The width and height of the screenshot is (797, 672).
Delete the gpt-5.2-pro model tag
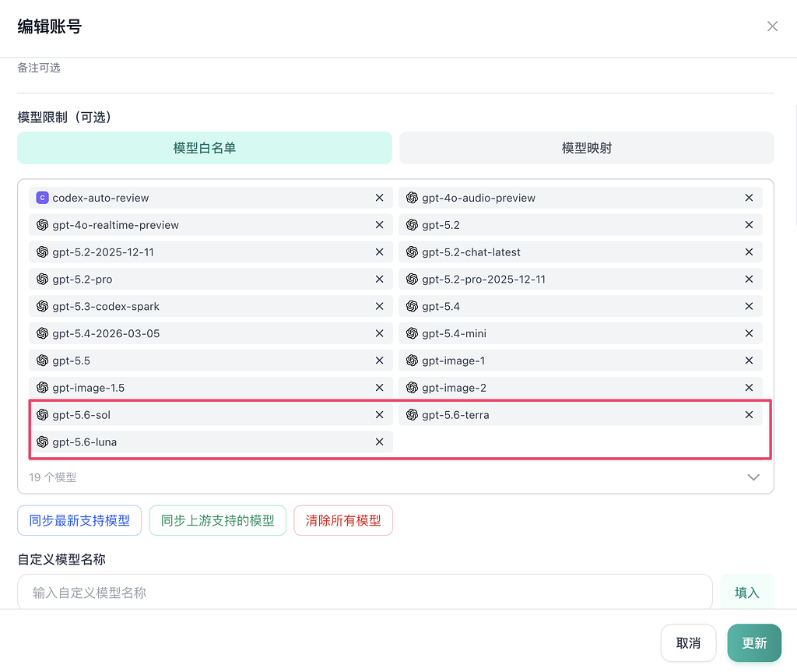tap(379, 280)
